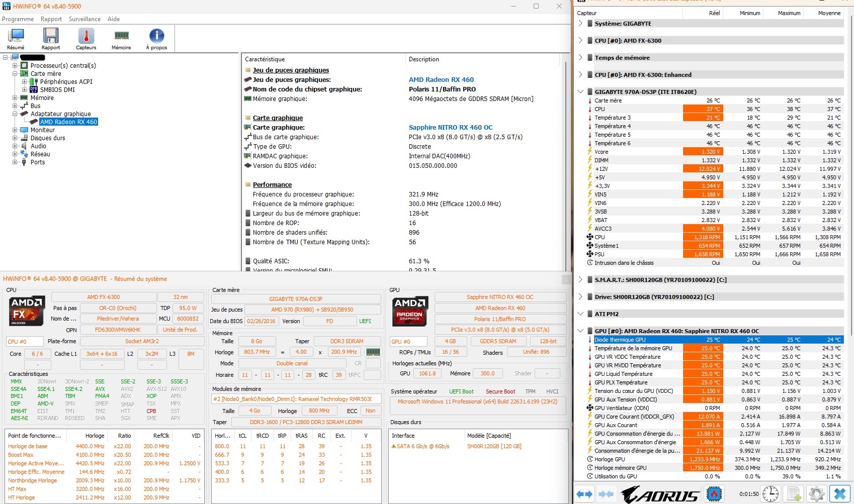Expand the Disques durs tree node
Image resolution: width=854 pixels, height=504 pixels.
point(15,138)
